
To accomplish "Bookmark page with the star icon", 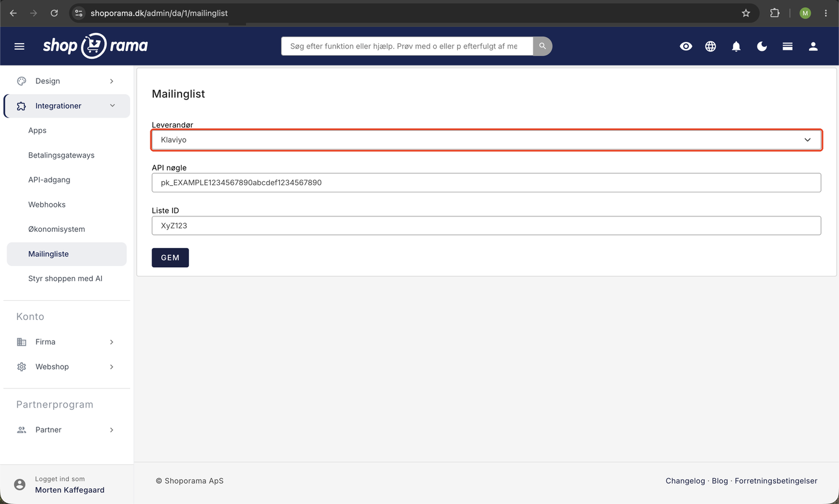I will [x=746, y=13].
